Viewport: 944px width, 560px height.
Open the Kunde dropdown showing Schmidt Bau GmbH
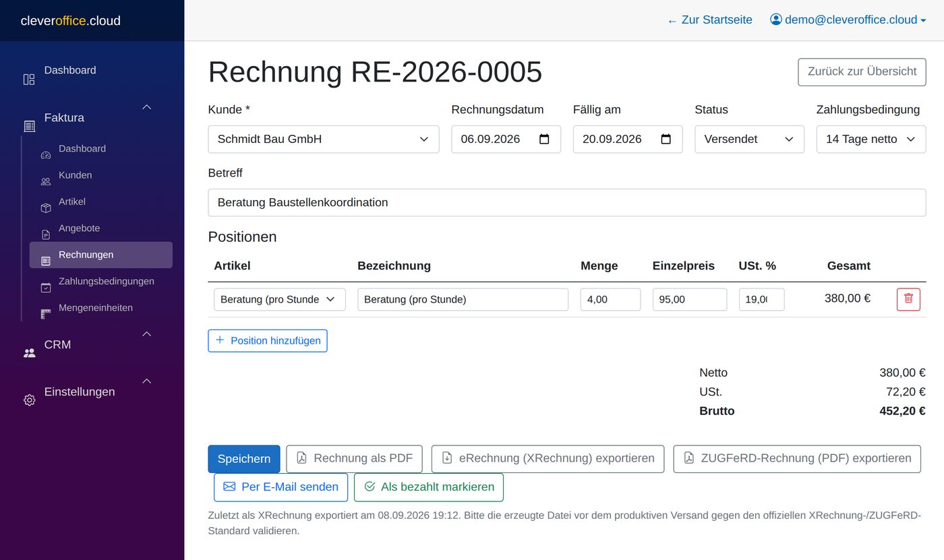[x=324, y=139]
